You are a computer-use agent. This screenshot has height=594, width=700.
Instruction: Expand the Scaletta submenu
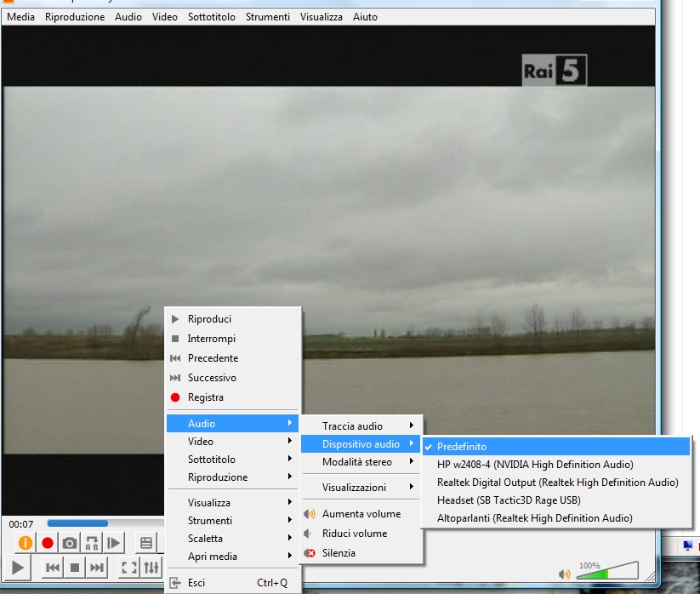(232, 538)
